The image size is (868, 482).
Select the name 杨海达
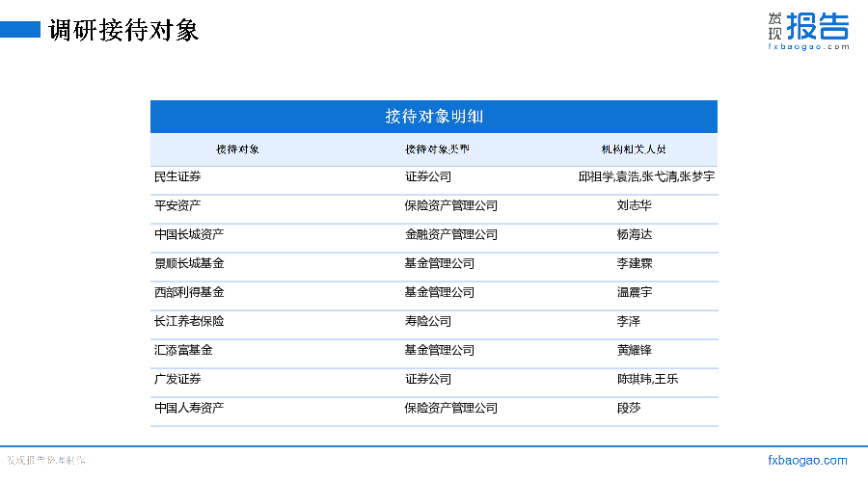point(635,234)
